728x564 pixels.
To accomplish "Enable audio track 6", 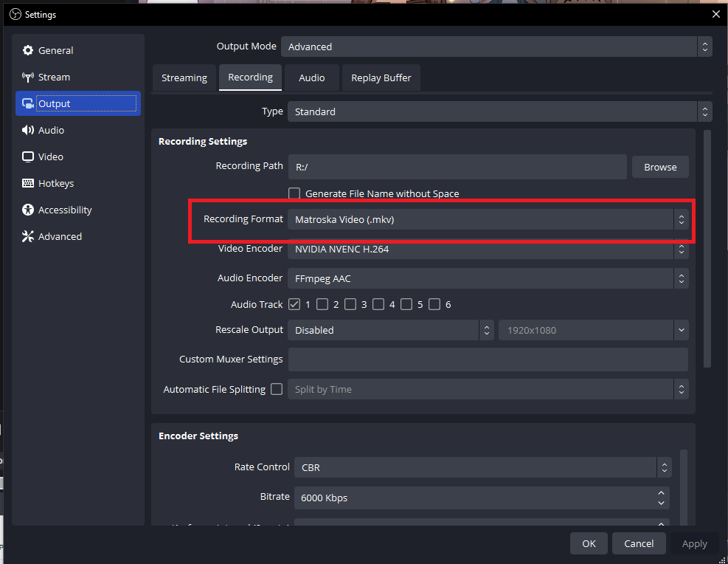I will tap(434, 304).
